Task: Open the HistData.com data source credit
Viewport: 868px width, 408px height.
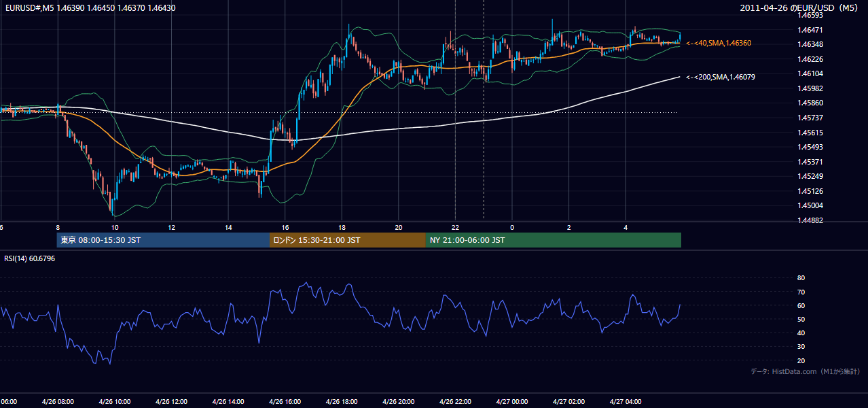Action: pos(806,371)
